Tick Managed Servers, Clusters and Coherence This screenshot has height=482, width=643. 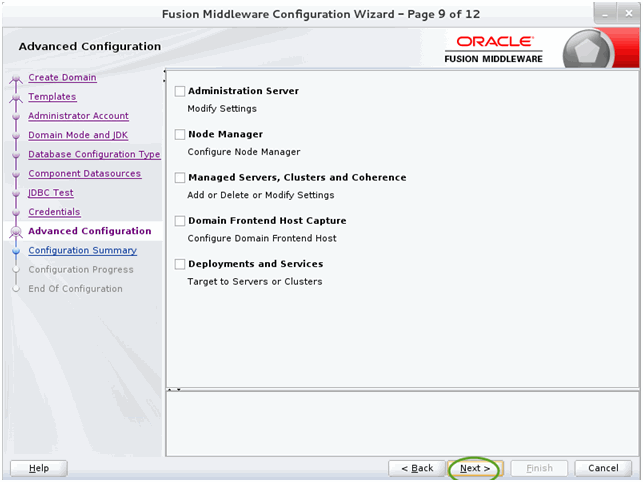point(180,178)
